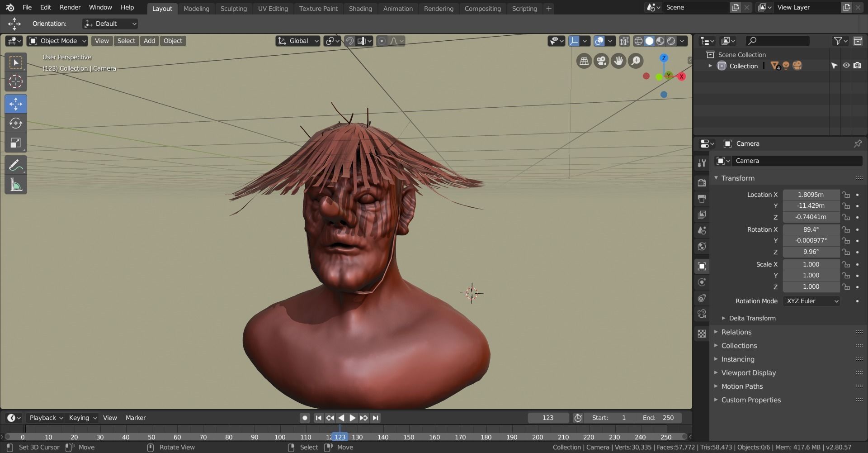
Task: Expand the Relations panel
Action: tap(736, 332)
